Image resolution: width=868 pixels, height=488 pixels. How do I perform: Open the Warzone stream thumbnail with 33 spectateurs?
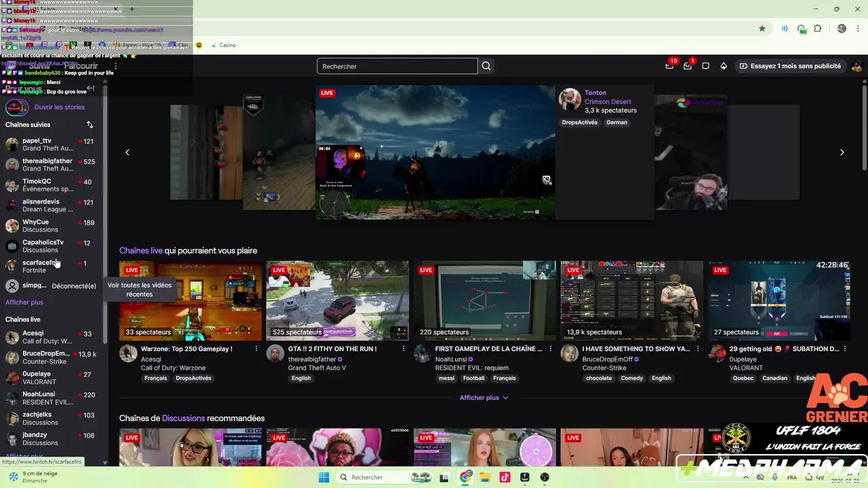(191, 300)
